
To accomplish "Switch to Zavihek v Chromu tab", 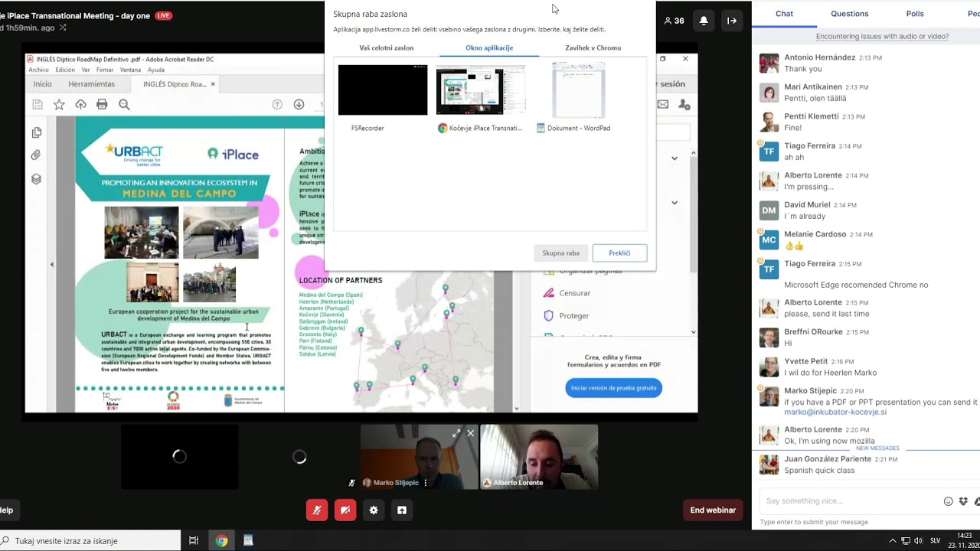I will [593, 47].
